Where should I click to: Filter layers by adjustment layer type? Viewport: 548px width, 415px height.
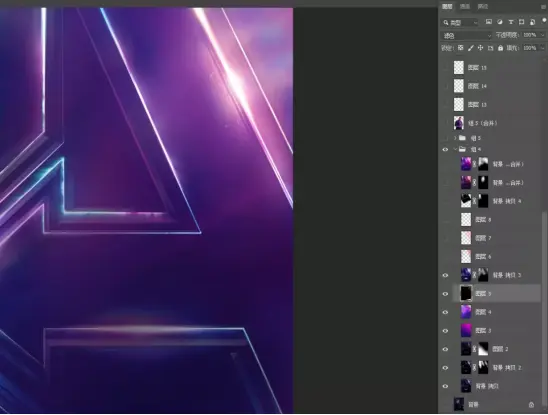[x=500, y=22]
